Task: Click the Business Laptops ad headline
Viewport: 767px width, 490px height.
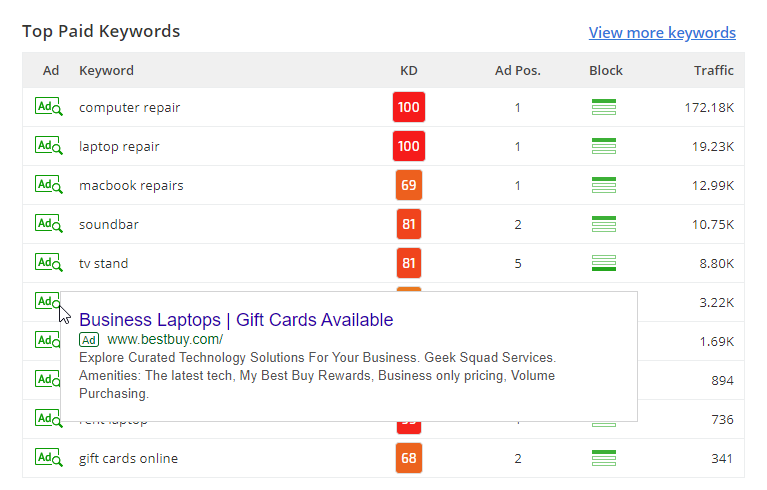Action: coord(236,320)
